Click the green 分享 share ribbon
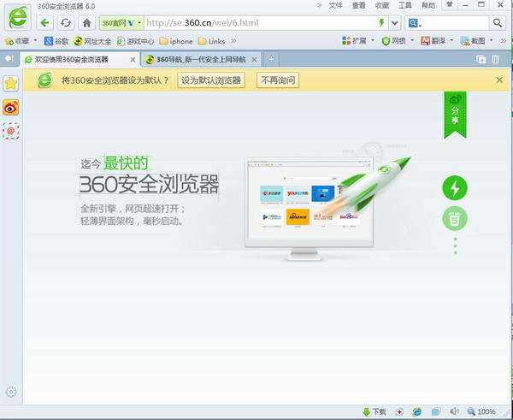This screenshot has height=420, width=513. (x=455, y=115)
